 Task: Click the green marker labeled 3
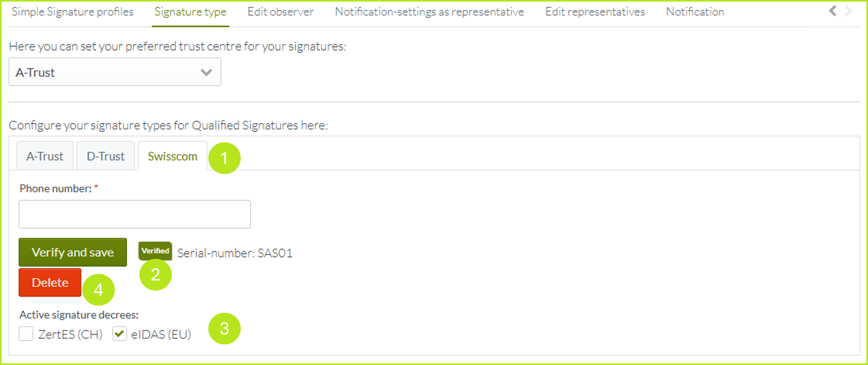point(224,328)
